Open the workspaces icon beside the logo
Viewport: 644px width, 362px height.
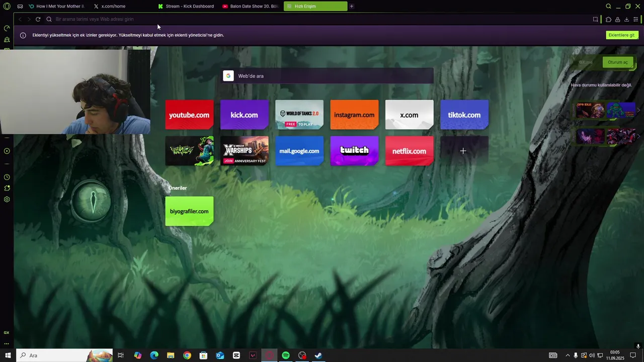coord(20,6)
